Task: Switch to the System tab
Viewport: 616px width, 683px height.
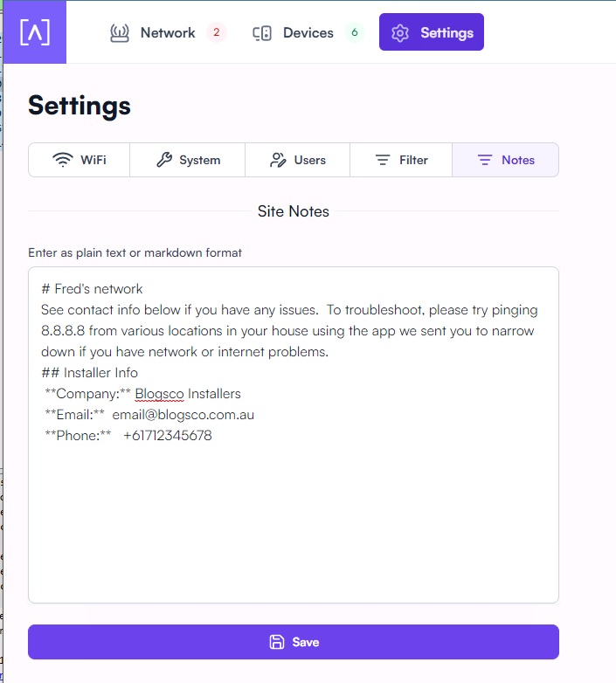Action: pos(187,160)
